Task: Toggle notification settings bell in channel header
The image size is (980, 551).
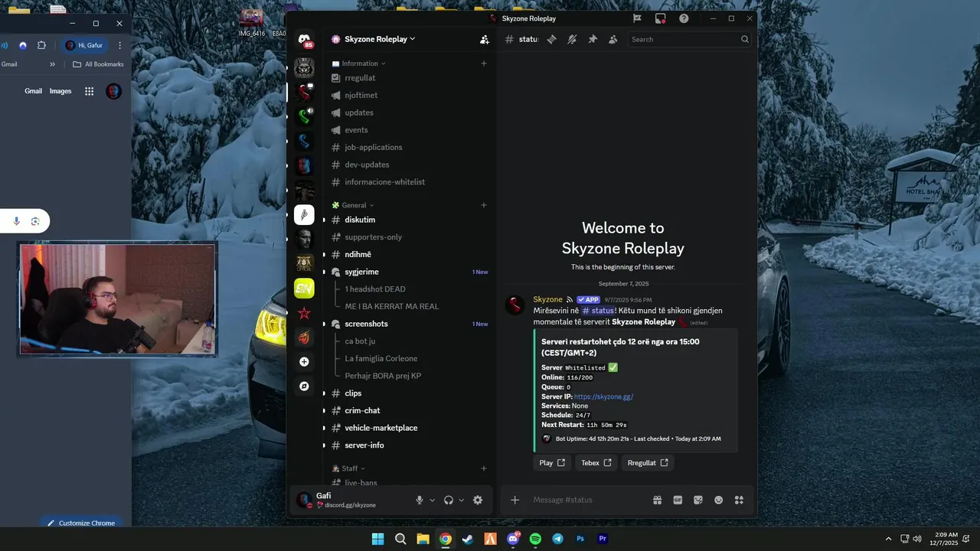Action: click(572, 39)
